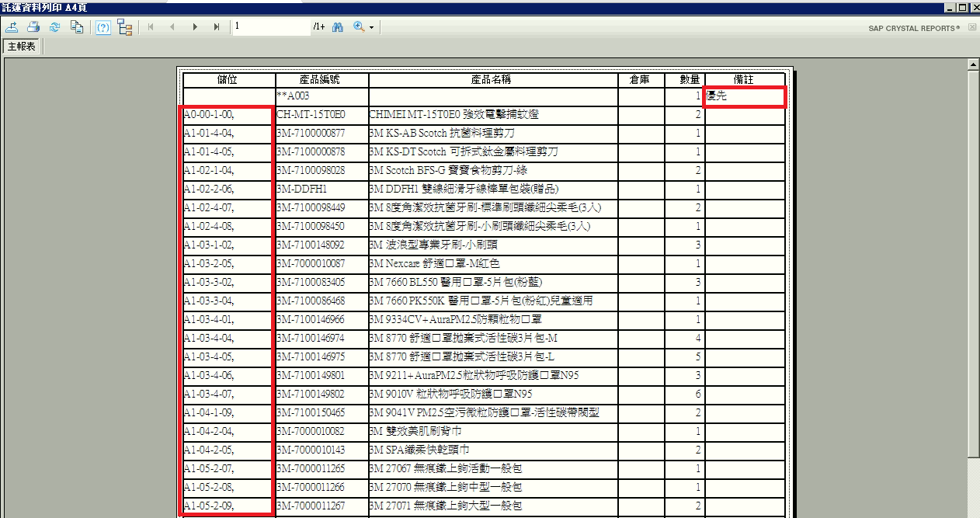Click the 優先 remark cell
The width and height of the screenshot is (980, 518).
pyautogui.click(x=745, y=96)
